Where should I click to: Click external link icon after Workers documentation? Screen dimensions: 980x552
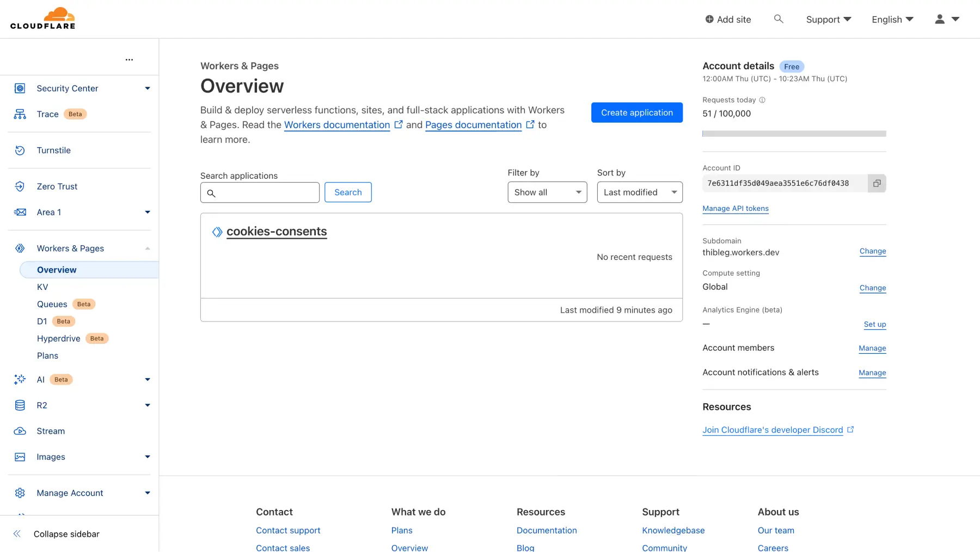399,124
